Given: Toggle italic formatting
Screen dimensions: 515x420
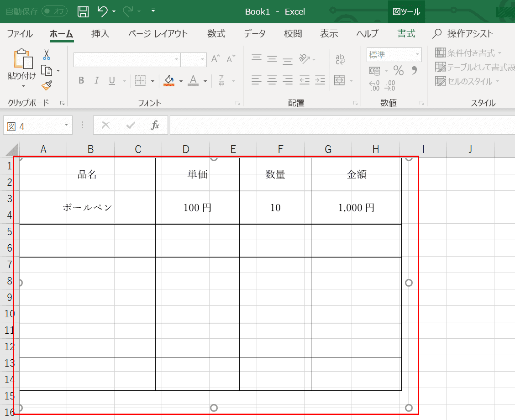Looking at the screenshot, I should pos(97,80).
